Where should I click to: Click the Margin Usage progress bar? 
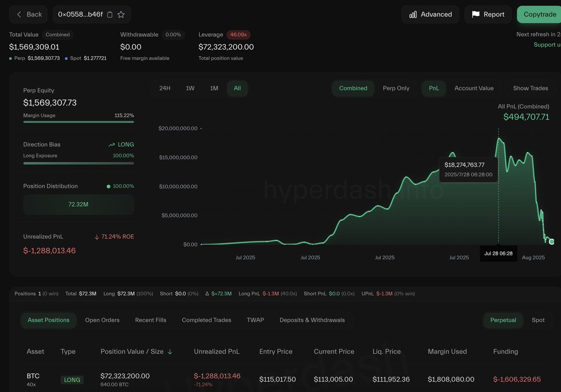[x=79, y=122]
